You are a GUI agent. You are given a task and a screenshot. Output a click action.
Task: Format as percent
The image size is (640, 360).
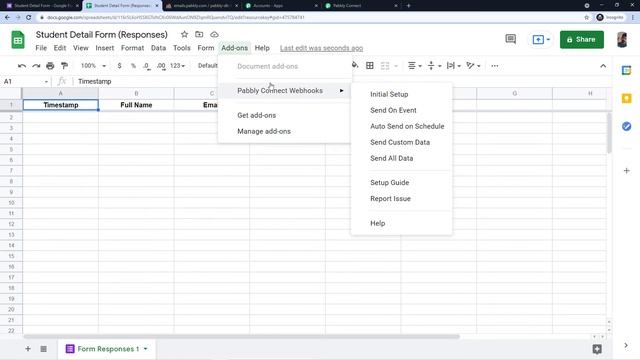(133, 66)
